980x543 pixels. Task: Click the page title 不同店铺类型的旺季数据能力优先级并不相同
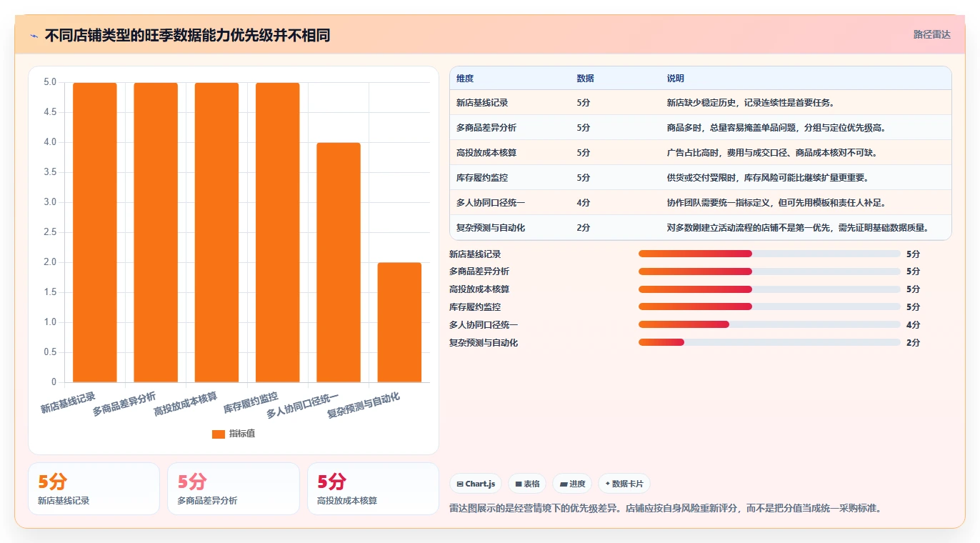click(x=187, y=35)
